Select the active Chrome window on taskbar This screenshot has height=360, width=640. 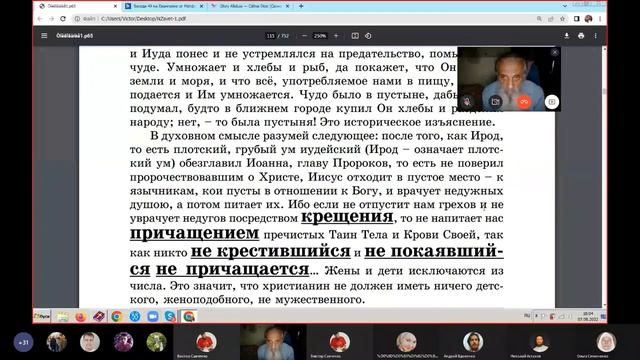(x=189, y=316)
